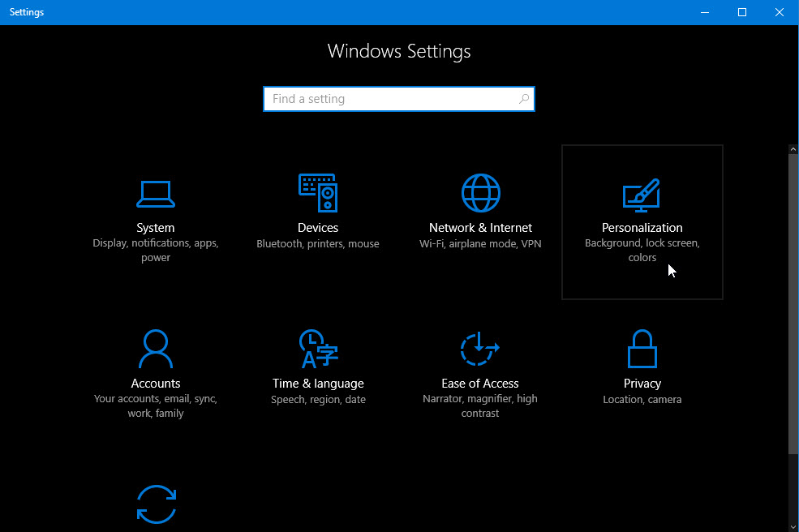Image resolution: width=799 pixels, height=532 pixels.
Task: Click inside the Find a setting search field
Action: tap(381, 98)
